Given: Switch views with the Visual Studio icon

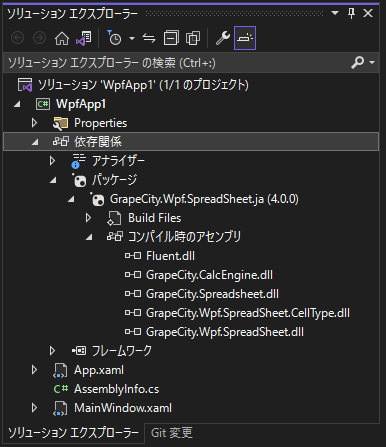Looking at the screenshot, I should coord(83,38).
